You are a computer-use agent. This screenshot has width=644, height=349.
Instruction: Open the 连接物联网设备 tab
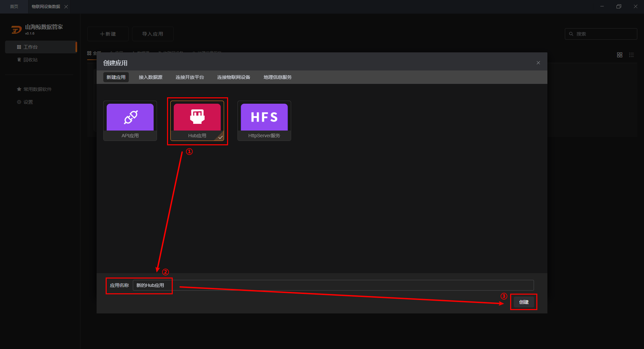coord(234,77)
